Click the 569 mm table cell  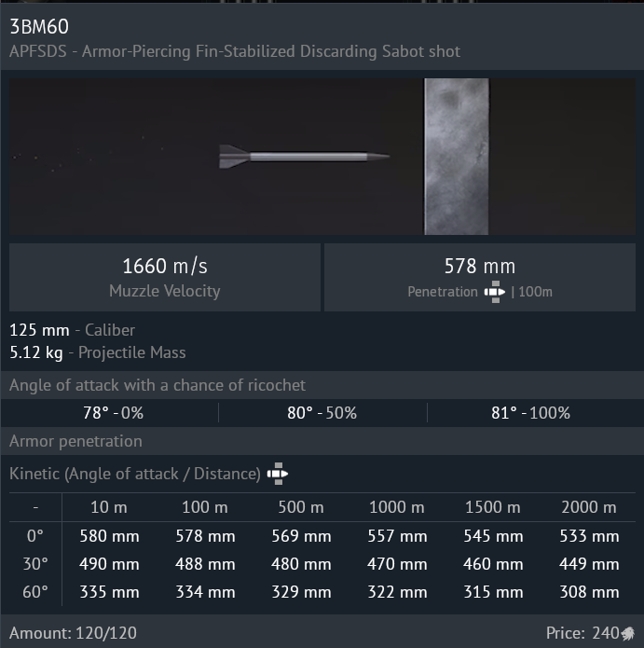point(301,536)
